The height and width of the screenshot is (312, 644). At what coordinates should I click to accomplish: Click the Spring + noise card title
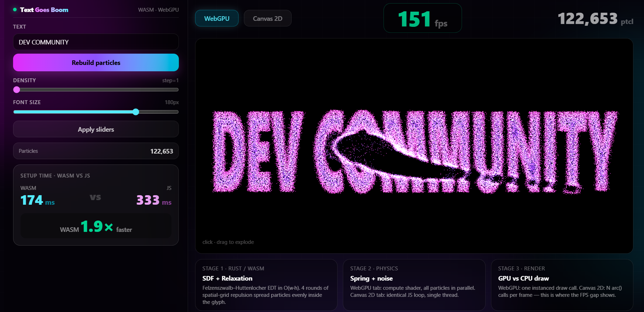[371, 278]
